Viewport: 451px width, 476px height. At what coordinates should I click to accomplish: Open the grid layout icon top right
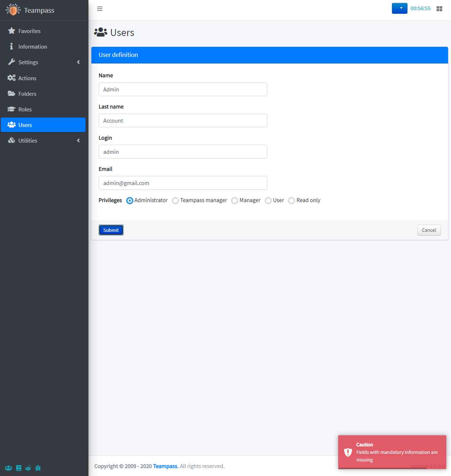coord(439,9)
